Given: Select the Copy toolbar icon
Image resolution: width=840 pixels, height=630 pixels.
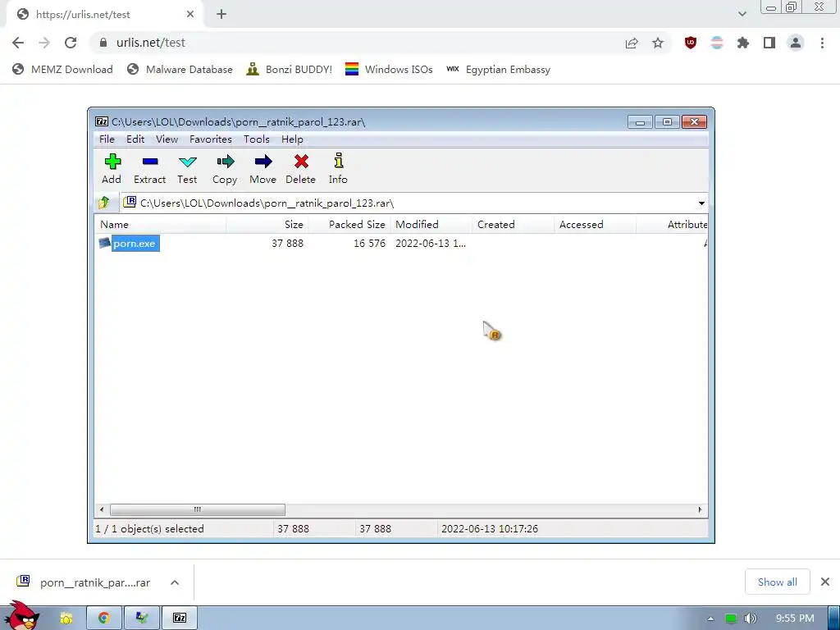Looking at the screenshot, I should 226,162.
